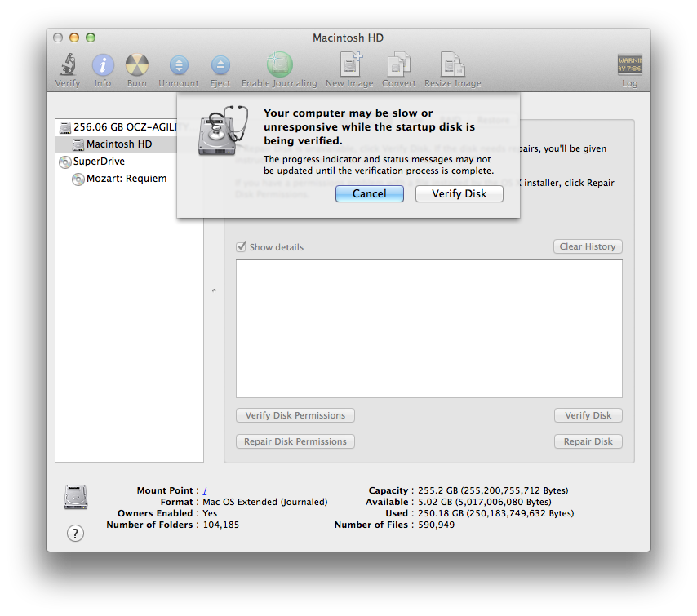
Task: Select Macintosh HD volume in sidebar
Action: point(129,144)
